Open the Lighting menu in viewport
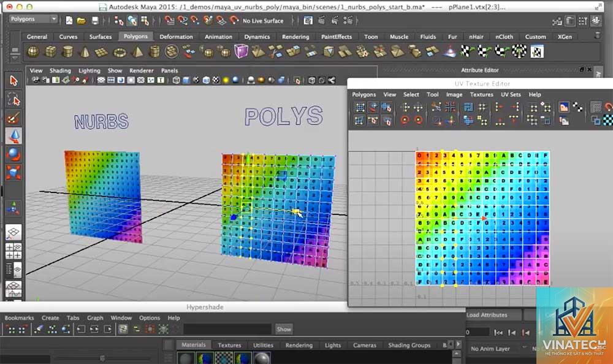Viewport: 613px width, 364px height. pyautogui.click(x=89, y=70)
